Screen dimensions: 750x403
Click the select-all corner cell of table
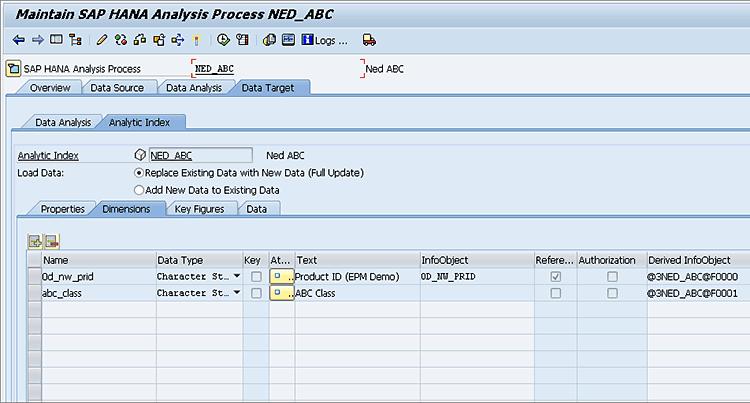[x=34, y=260]
